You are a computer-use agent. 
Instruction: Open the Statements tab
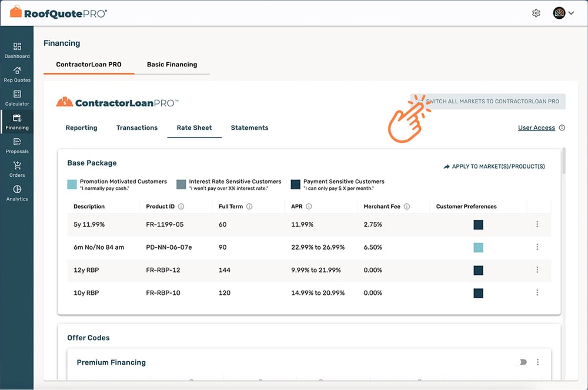click(x=250, y=128)
